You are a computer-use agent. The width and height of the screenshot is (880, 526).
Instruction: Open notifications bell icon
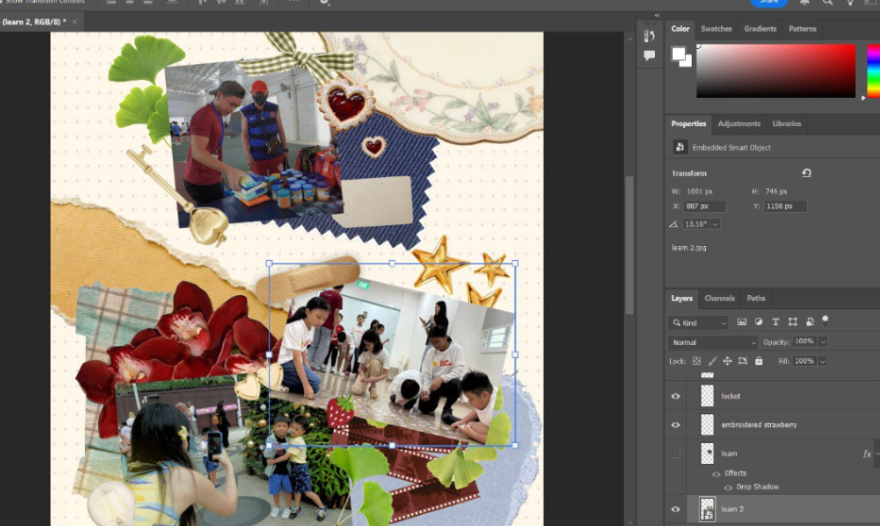coord(804,2)
